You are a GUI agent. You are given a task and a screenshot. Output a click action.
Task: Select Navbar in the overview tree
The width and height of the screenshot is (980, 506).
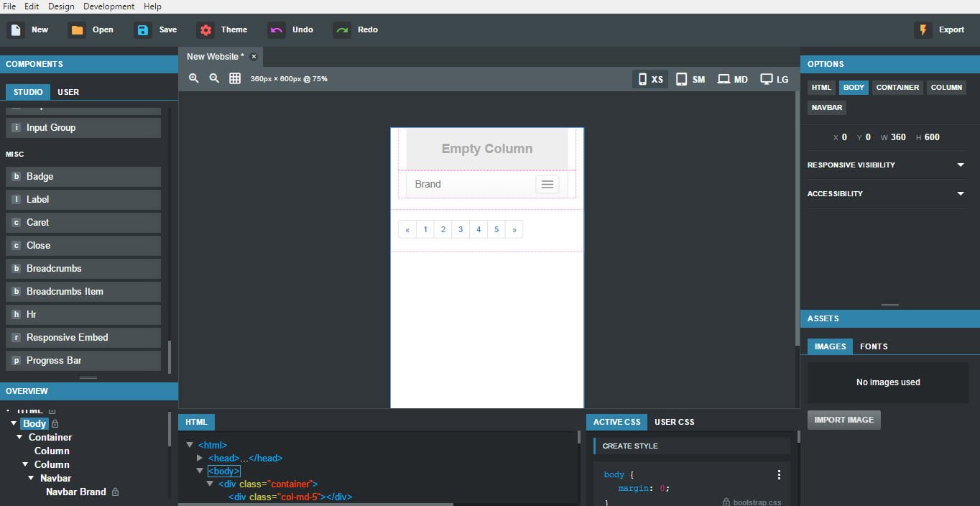point(55,478)
